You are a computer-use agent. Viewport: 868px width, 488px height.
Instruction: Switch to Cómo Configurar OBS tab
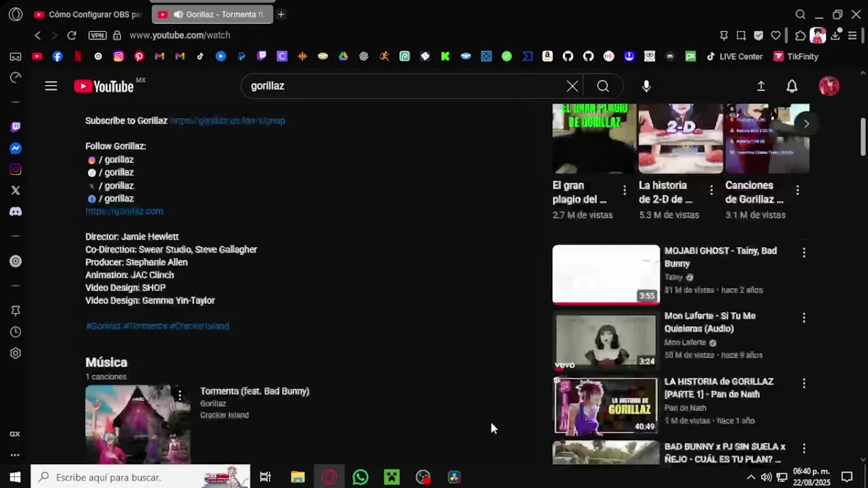click(x=88, y=14)
